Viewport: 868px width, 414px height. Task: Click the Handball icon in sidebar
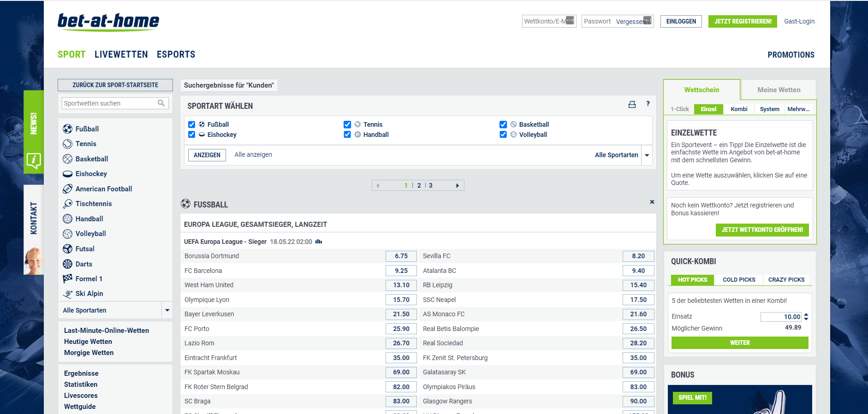[68, 219]
